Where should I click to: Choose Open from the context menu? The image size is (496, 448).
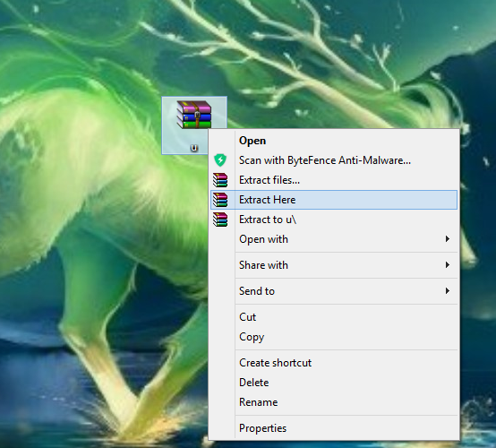click(x=334, y=141)
